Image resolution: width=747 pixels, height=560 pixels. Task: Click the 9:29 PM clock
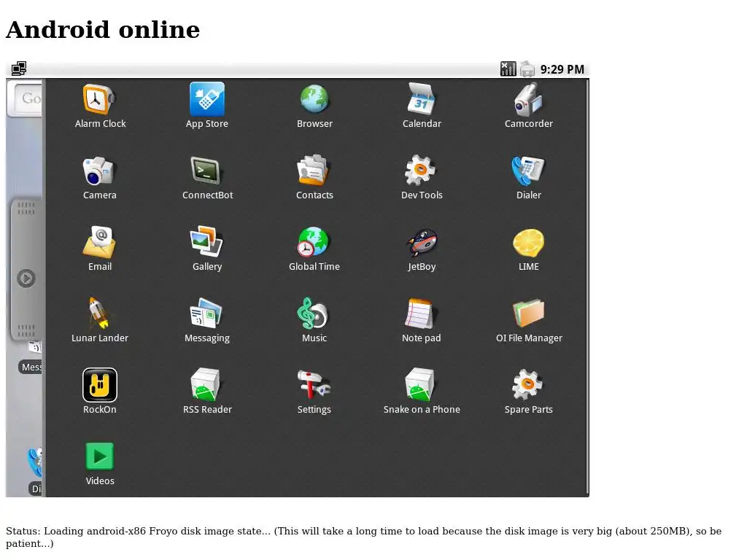click(562, 69)
